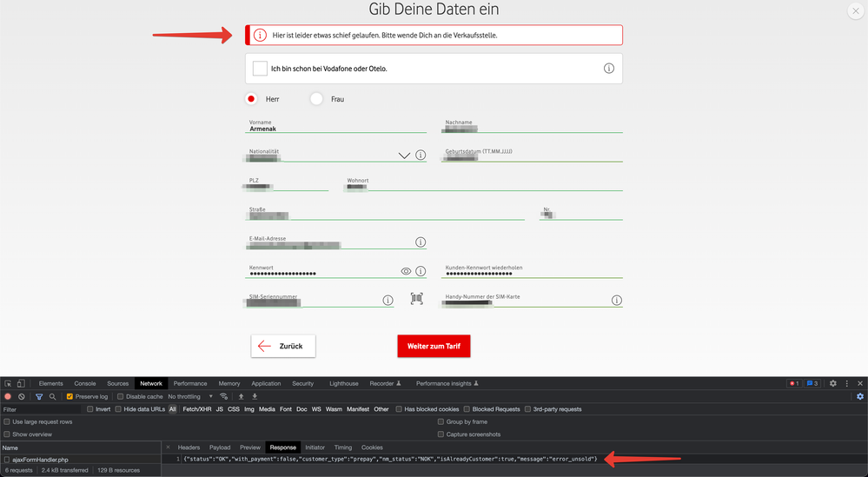This screenshot has width=868, height=477.
Task: Check Hide data URLs
Action: [118, 409]
